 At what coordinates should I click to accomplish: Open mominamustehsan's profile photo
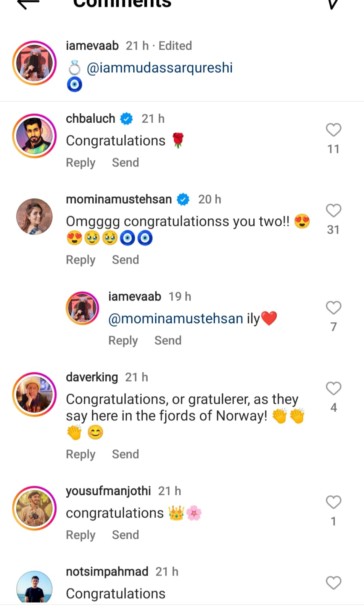pos(34,217)
